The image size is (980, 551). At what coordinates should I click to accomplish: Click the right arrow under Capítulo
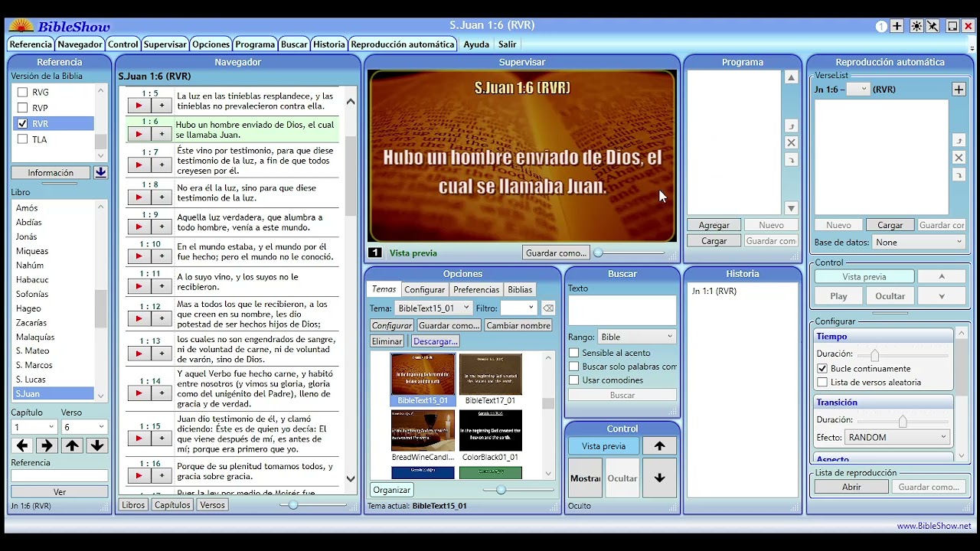(47, 445)
